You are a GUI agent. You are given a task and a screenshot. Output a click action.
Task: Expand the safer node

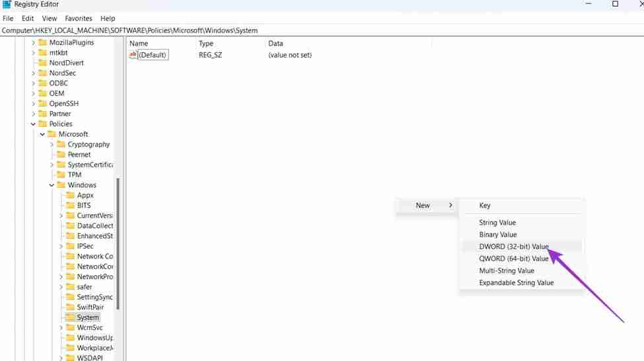pyautogui.click(x=61, y=287)
